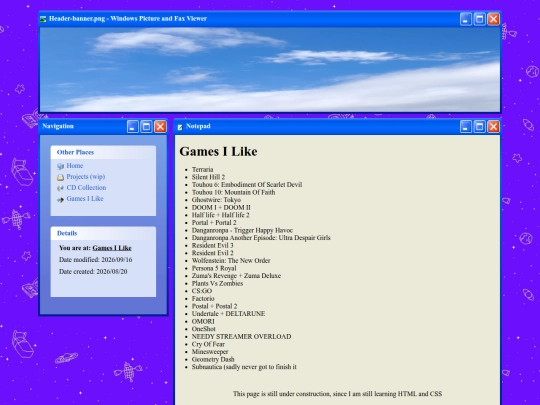Click the Subnautica list entry

coord(244,367)
